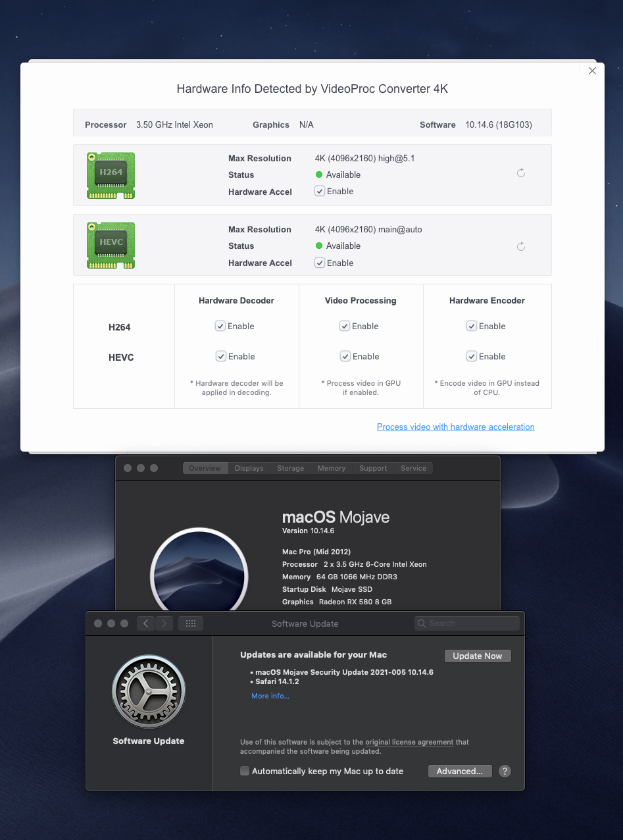This screenshot has height=840, width=623.
Task: Switch to the Service tab
Action: (x=414, y=468)
